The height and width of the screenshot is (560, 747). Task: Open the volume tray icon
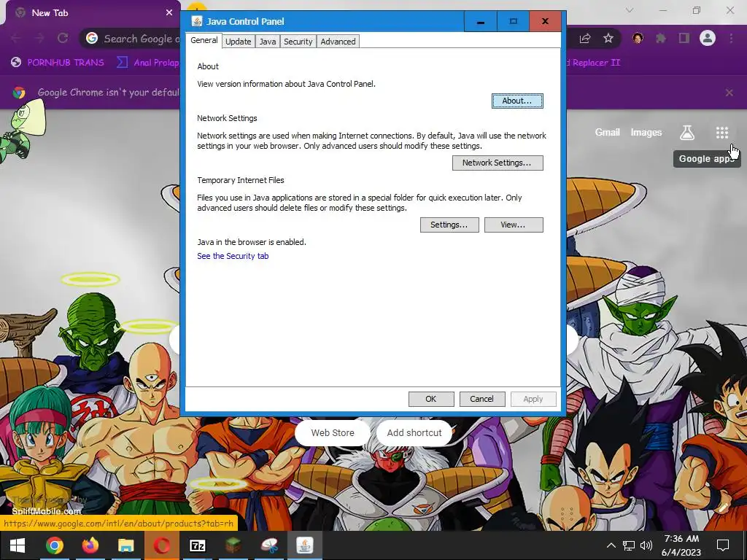(x=646, y=545)
